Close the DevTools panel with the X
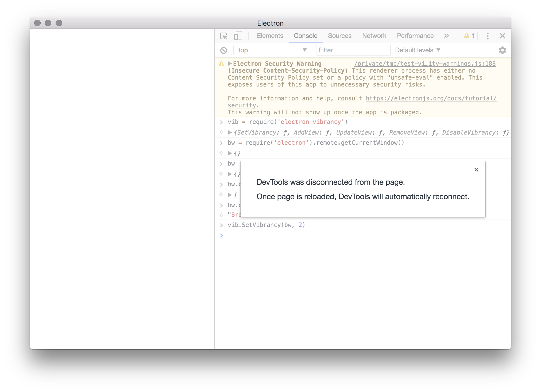 (x=503, y=36)
